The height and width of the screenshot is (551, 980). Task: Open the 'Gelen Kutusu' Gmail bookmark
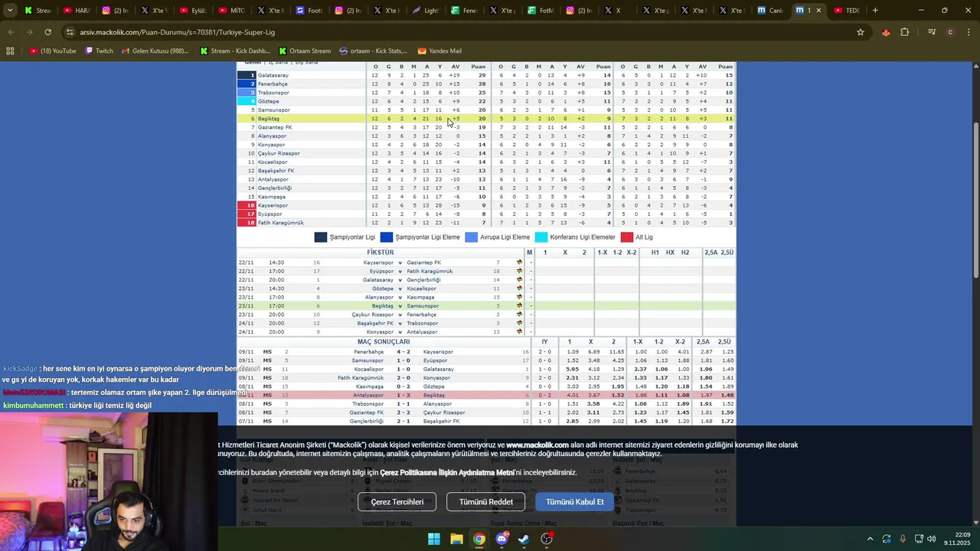click(154, 51)
